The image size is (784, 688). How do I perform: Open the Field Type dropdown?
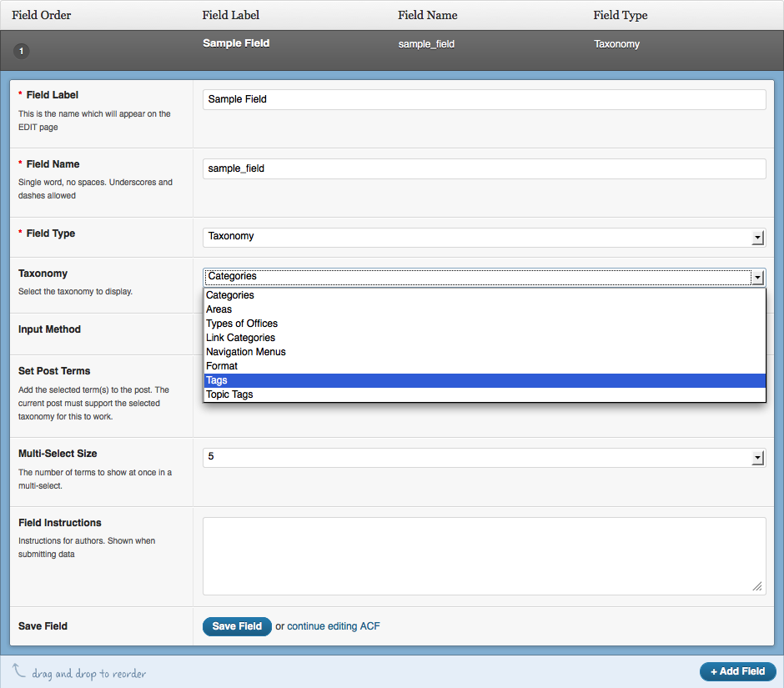(484, 237)
